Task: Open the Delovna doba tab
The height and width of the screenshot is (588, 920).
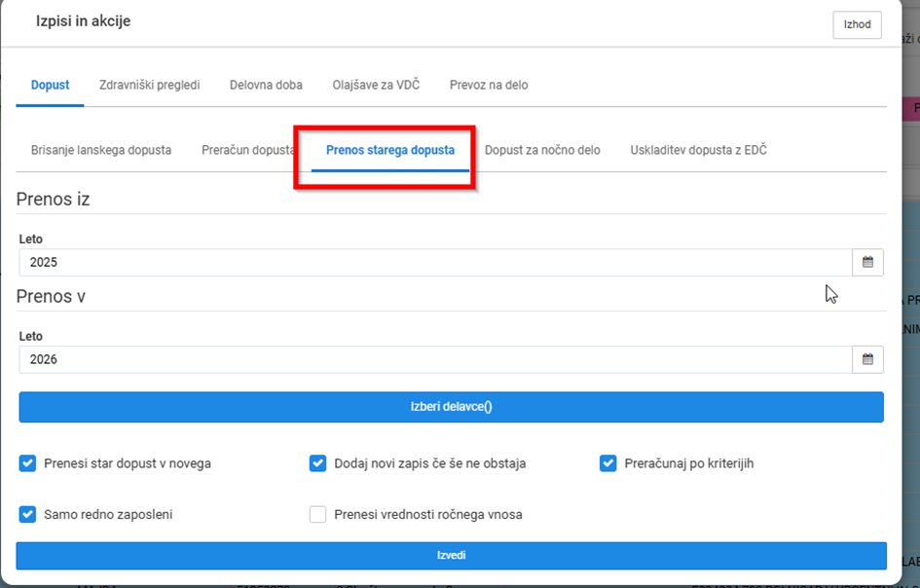Action: (x=266, y=85)
